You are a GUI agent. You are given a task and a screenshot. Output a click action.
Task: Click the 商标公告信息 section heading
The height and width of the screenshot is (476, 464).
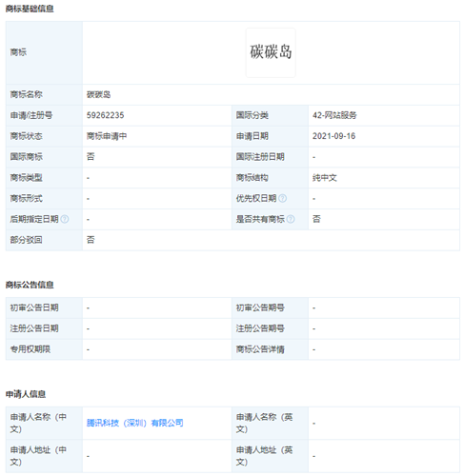tap(30, 285)
